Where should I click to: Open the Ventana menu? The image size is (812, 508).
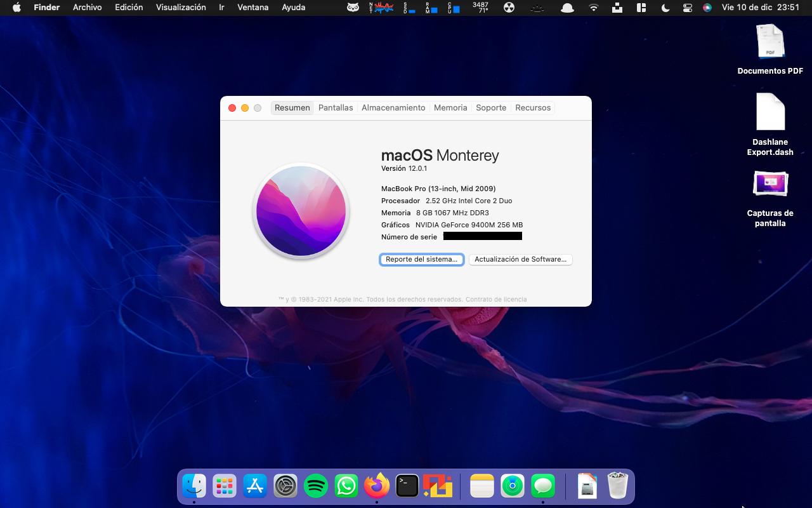pyautogui.click(x=252, y=8)
